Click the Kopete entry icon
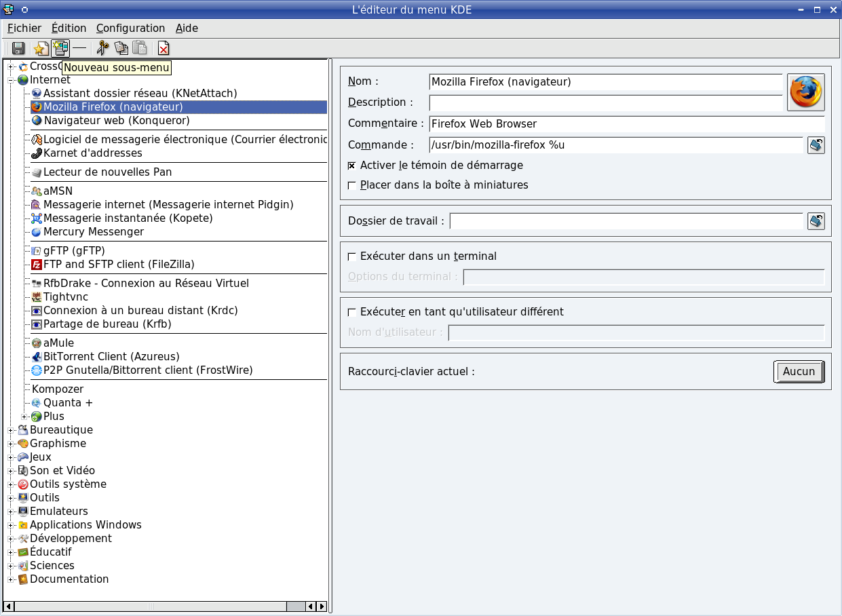 click(x=37, y=218)
